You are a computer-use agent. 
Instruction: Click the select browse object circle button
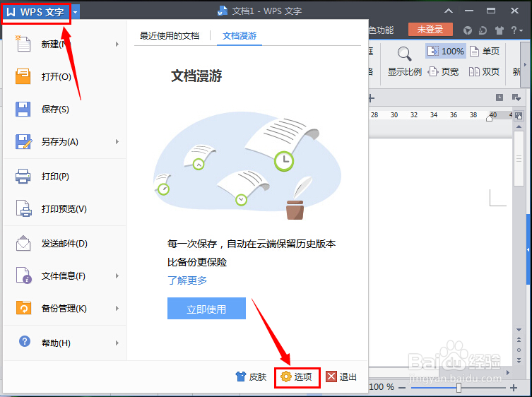pos(519,350)
